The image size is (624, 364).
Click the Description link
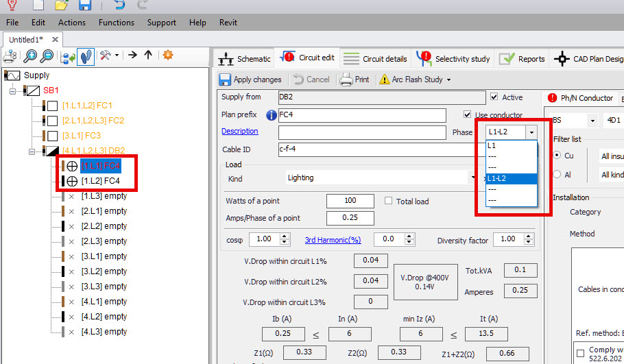click(240, 132)
